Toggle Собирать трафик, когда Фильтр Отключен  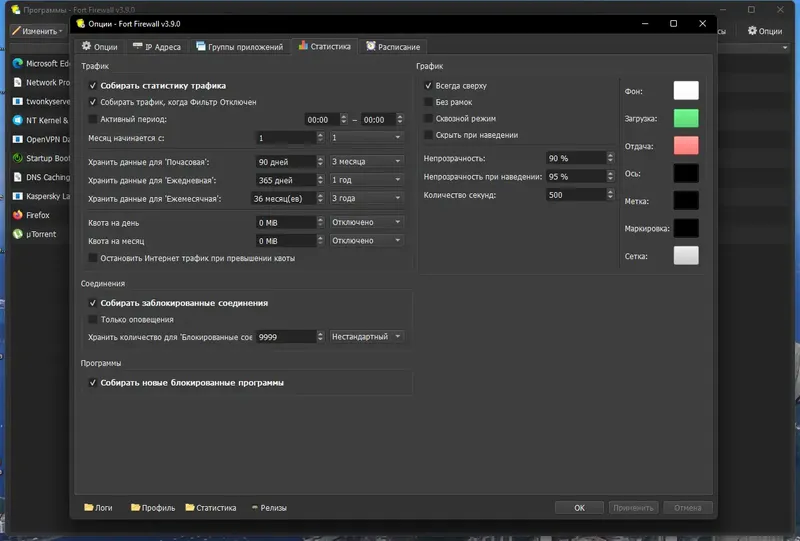click(x=92, y=102)
